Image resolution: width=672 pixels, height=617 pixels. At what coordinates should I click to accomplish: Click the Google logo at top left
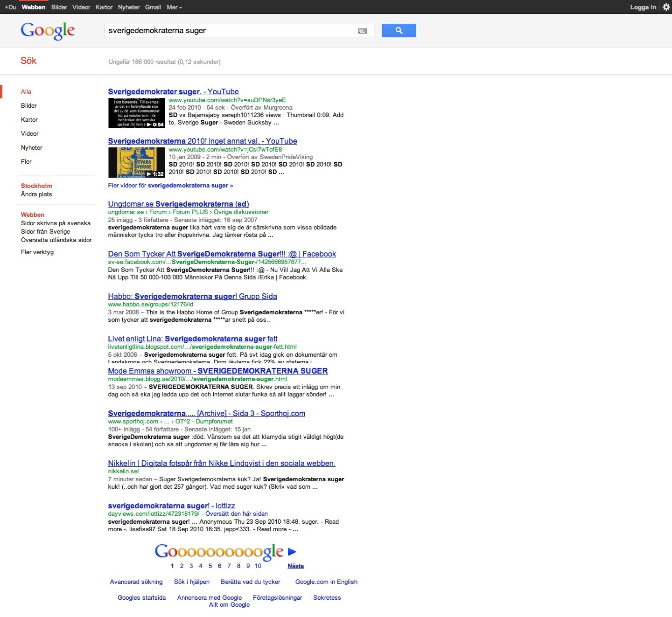[48, 31]
